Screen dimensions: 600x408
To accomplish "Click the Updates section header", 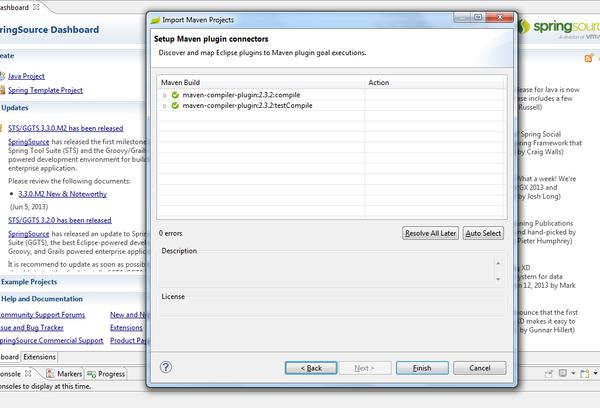I will click(15, 108).
